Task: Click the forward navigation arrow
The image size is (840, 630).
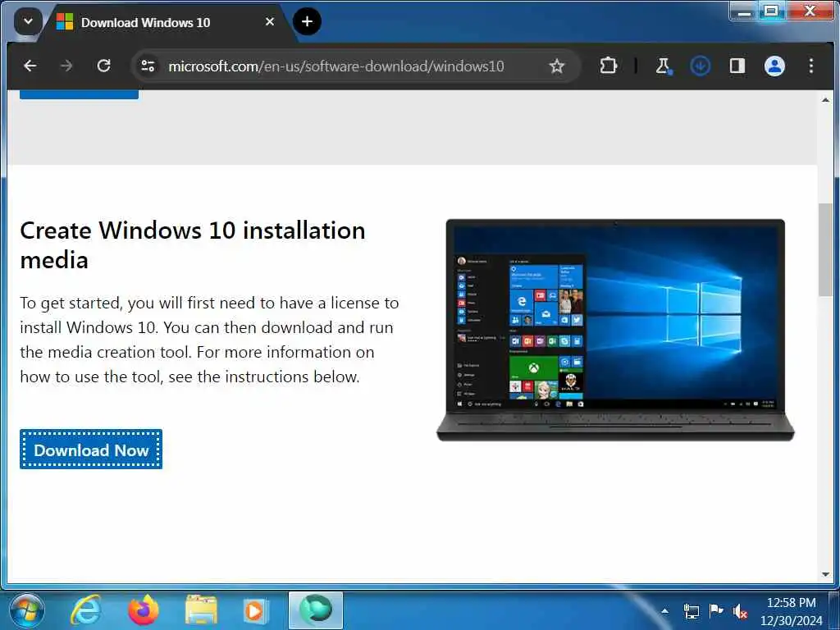Action: click(x=66, y=66)
